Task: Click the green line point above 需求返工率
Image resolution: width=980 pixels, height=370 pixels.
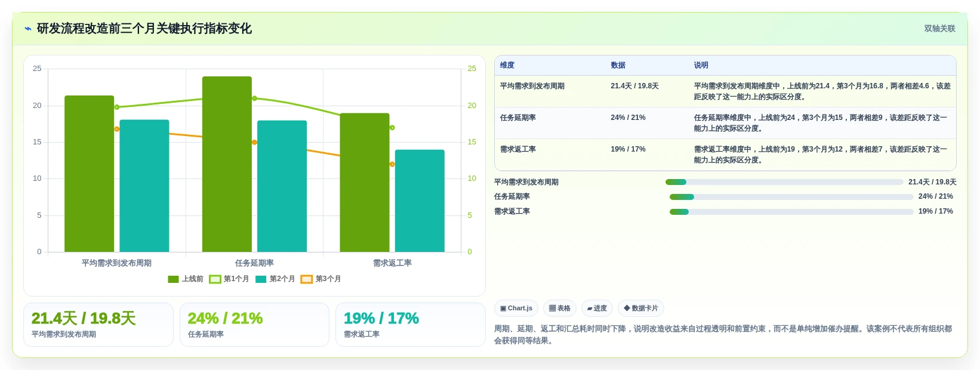Action: (392, 128)
